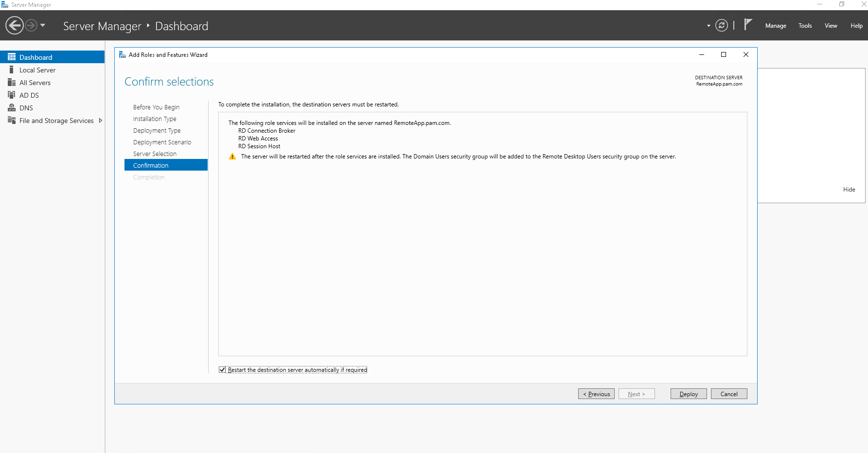868x453 pixels.
Task: Click the Server Manager forward arrow icon
Action: pyautogui.click(x=31, y=25)
